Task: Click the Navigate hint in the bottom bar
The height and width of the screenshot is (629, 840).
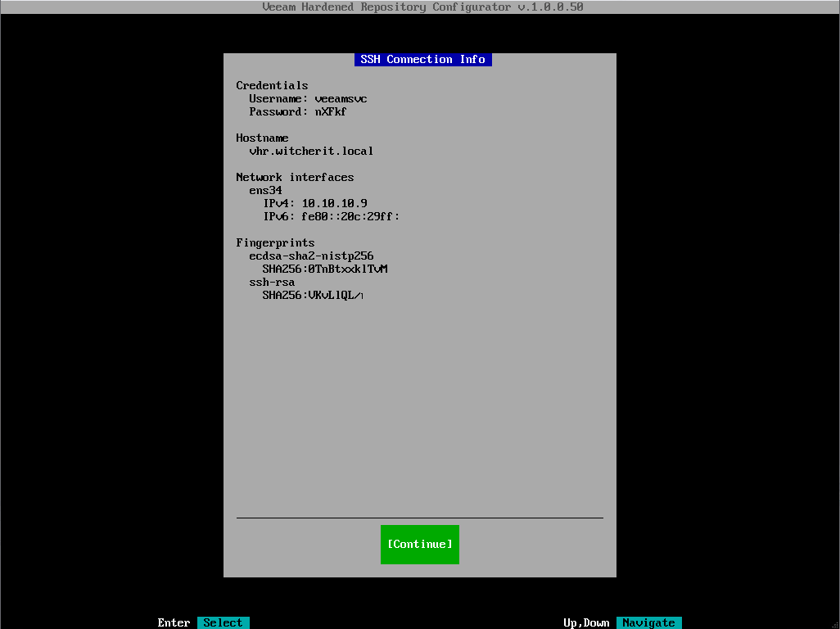Action: tap(648, 622)
